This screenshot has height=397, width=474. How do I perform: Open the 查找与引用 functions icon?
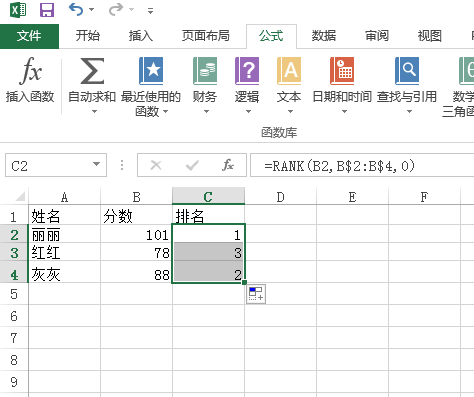coord(407,71)
